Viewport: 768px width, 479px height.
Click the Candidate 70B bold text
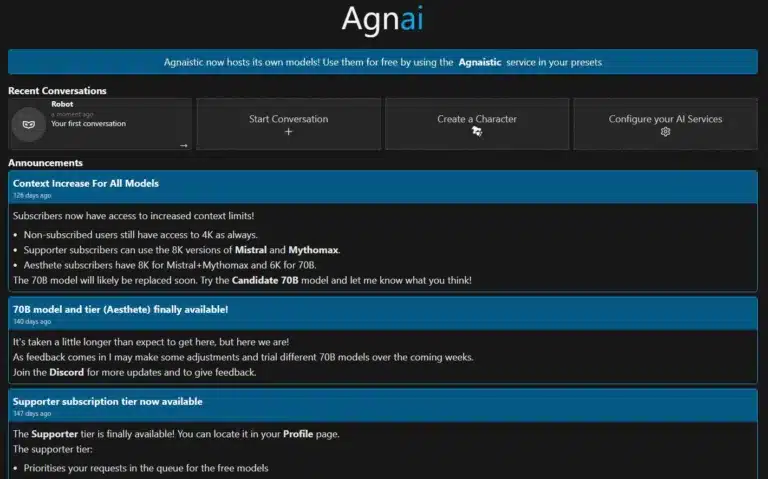265,281
